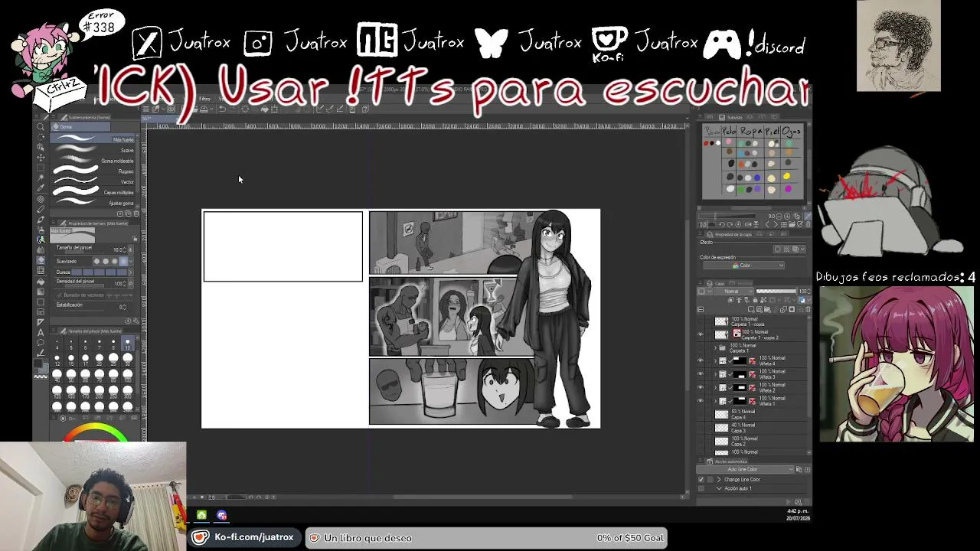This screenshot has width=980, height=551.
Task: Adjust the layer opacity slider
Action: pos(776,291)
